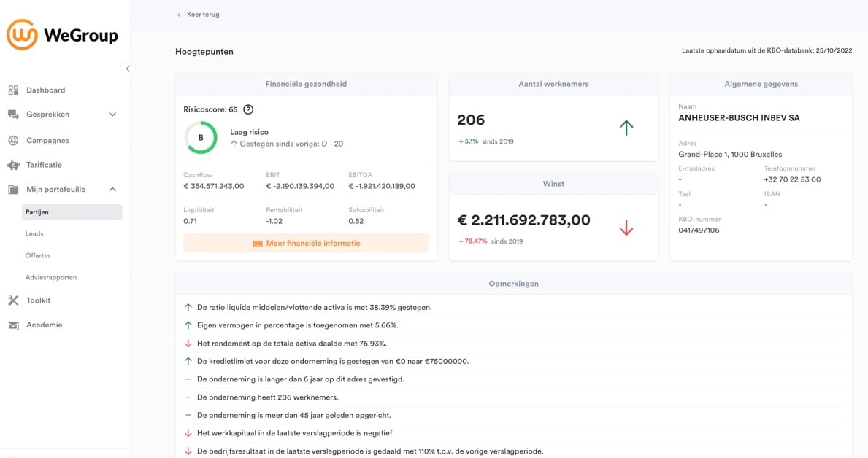The height and width of the screenshot is (458, 868).
Task: Expand the Gesprekken submenu chevron
Action: (x=112, y=114)
